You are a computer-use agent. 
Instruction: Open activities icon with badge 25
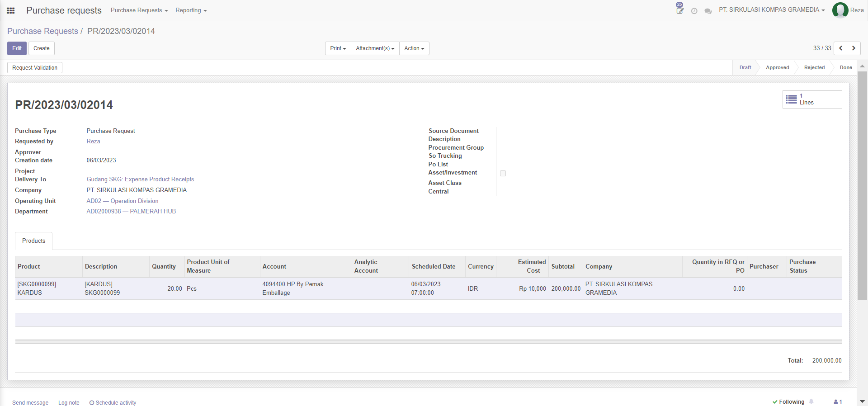click(x=680, y=9)
